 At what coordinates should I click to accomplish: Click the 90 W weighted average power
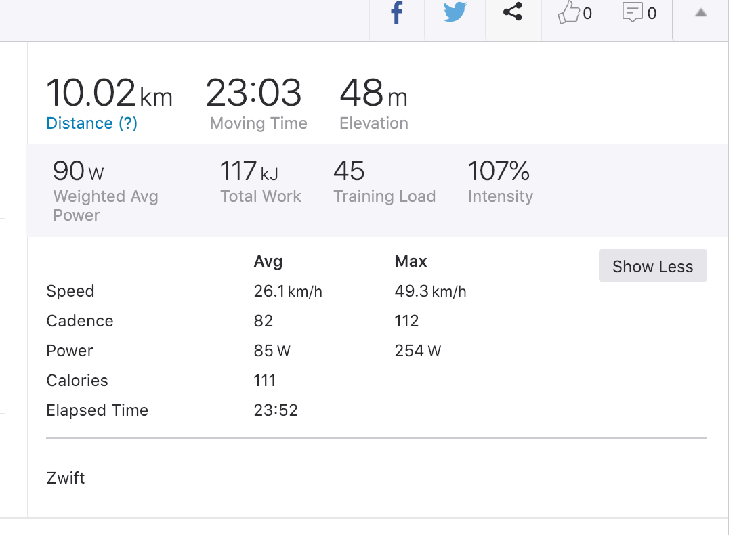78,172
